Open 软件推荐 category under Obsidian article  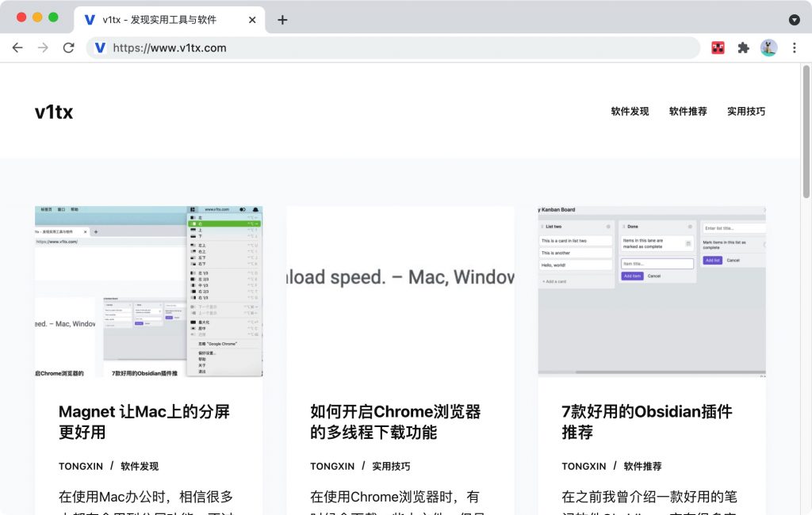[642, 467]
